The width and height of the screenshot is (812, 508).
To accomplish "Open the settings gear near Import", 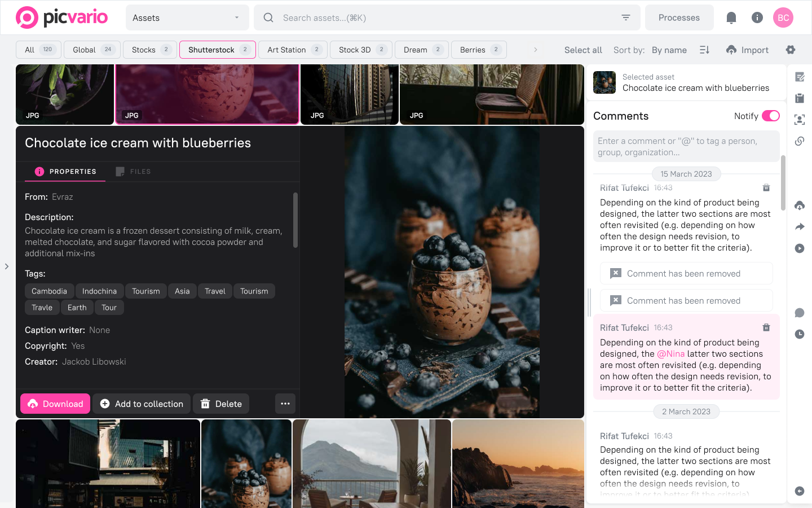I will click(791, 50).
